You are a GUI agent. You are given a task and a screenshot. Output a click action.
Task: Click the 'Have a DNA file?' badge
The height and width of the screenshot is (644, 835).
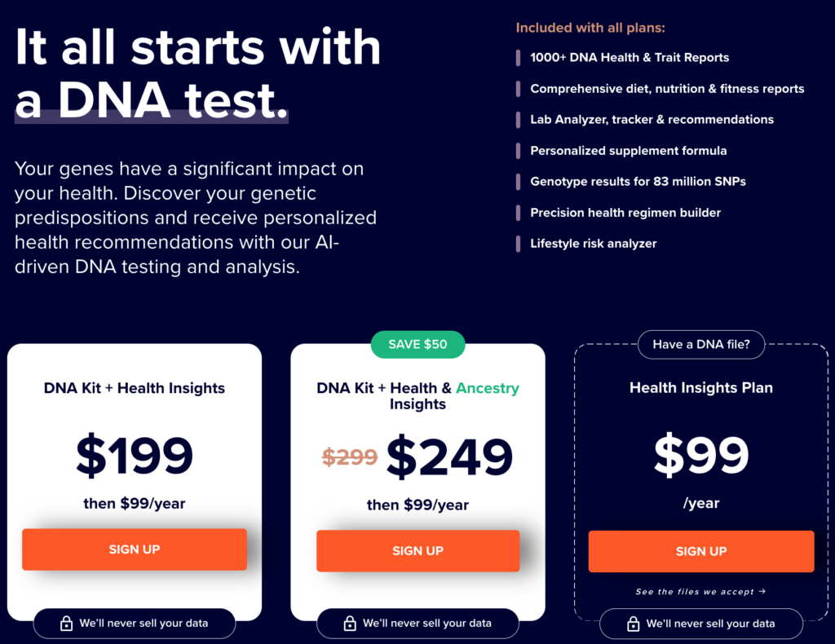[x=700, y=344]
